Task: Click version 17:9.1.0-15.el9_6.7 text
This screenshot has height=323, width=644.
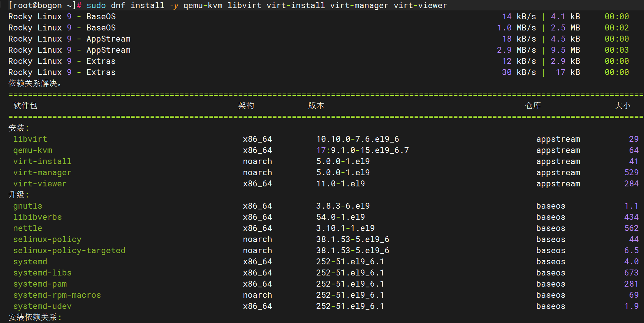Action: [362, 150]
